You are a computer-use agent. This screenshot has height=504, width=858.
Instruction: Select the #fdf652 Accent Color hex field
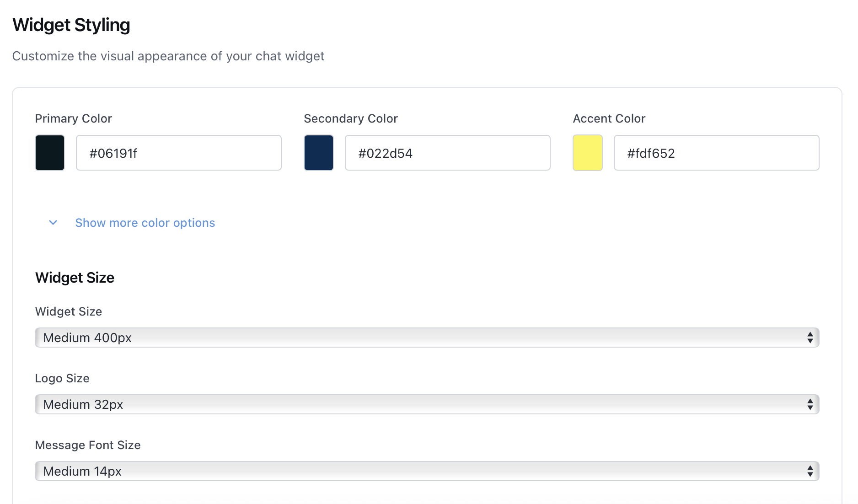(x=716, y=153)
